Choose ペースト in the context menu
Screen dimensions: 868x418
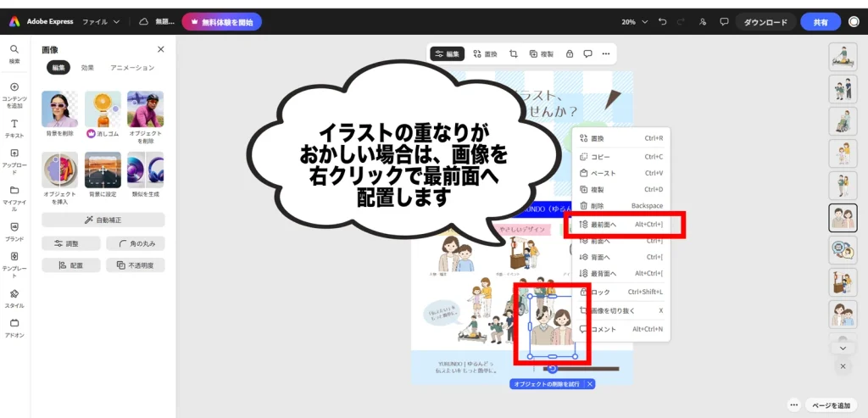pyautogui.click(x=621, y=173)
